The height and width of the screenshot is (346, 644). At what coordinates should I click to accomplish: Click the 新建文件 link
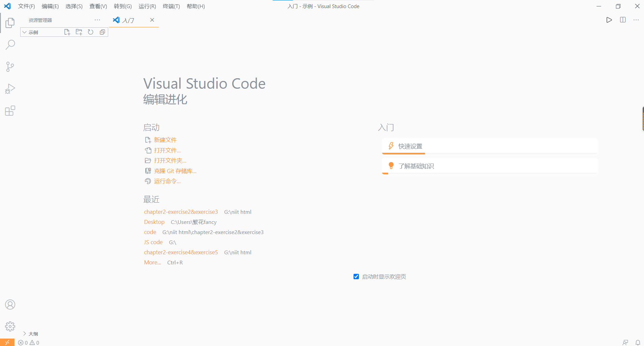(x=165, y=140)
